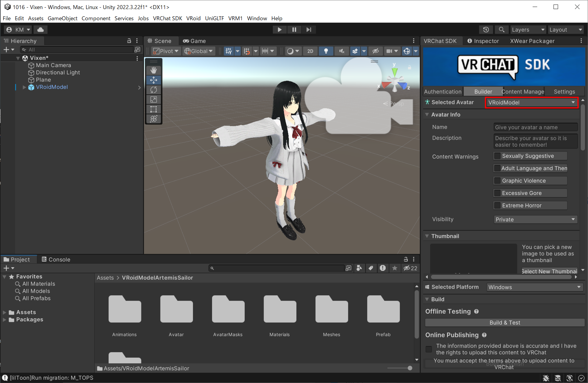This screenshot has width=588, height=383.
Task: Toggle grid snapping icon
Action: pos(247,51)
